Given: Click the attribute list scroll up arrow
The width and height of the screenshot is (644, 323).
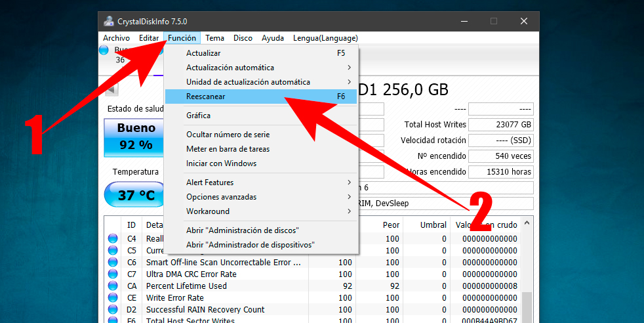Looking at the screenshot, I should tap(527, 223).
